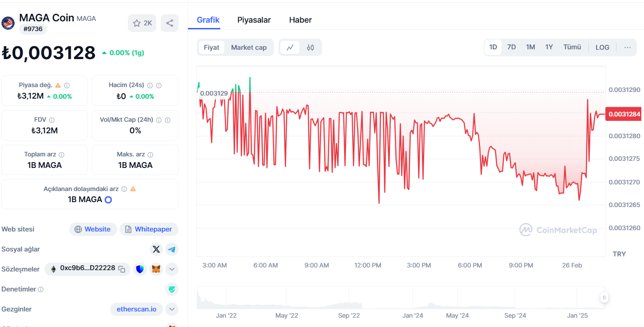Open the Grafik tab
This screenshot has height=327, width=644.
[x=208, y=20]
